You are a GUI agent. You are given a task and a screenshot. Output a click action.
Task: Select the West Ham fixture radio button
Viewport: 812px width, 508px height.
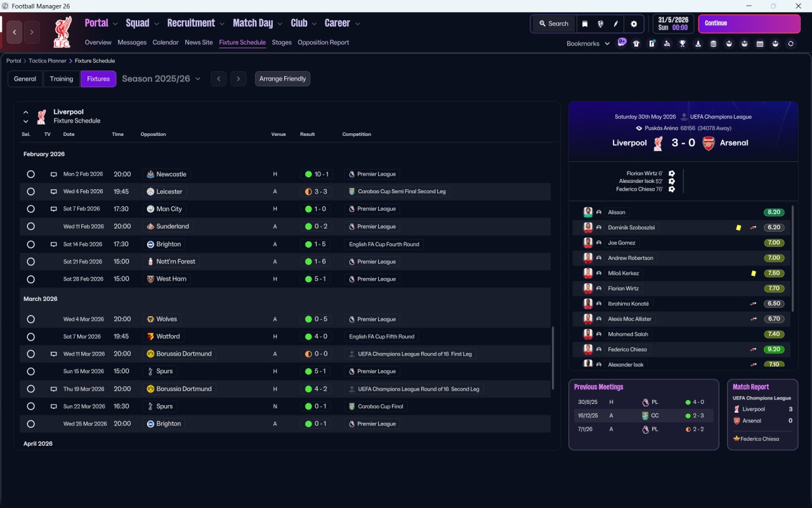tap(30, 279)
